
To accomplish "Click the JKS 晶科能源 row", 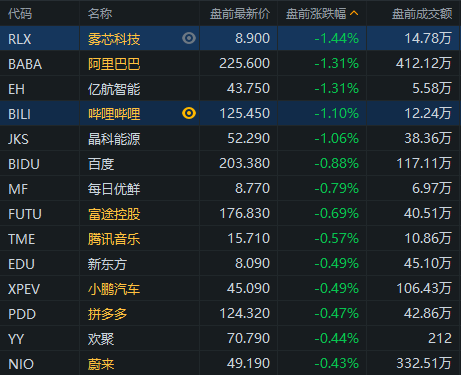I will click(x=230, y=138).
